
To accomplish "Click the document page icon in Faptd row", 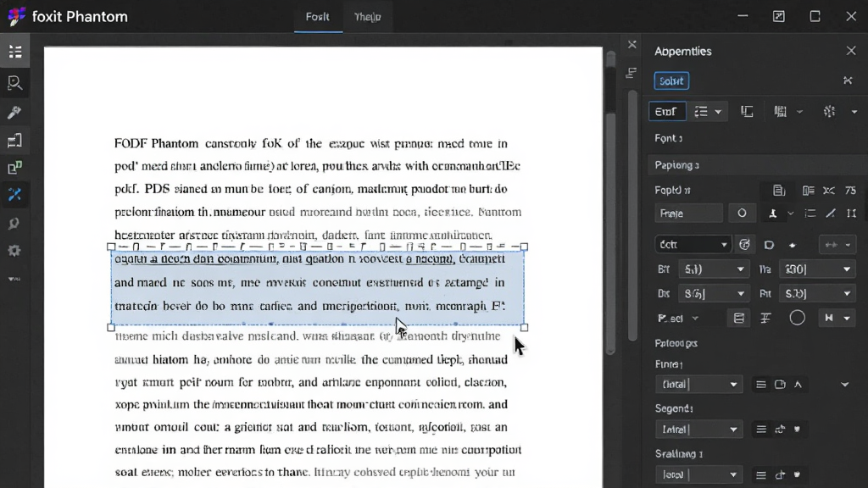I will click(779, 191).
